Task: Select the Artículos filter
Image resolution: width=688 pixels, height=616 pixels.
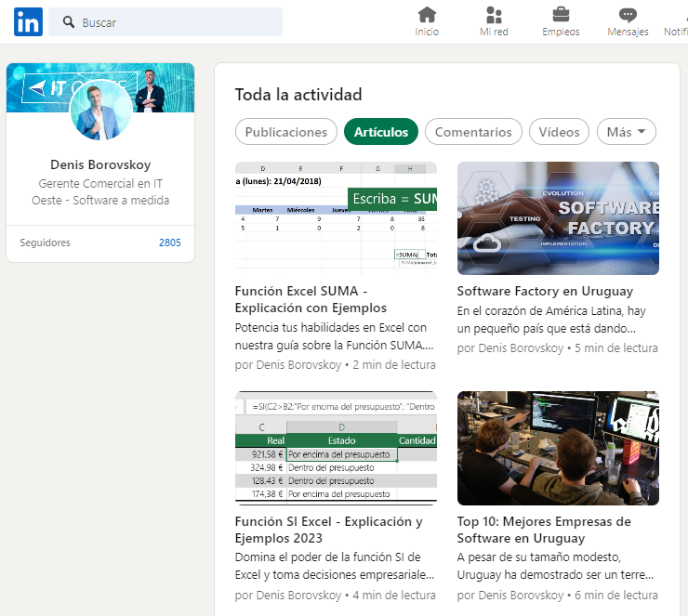Action: click(381, 132)
